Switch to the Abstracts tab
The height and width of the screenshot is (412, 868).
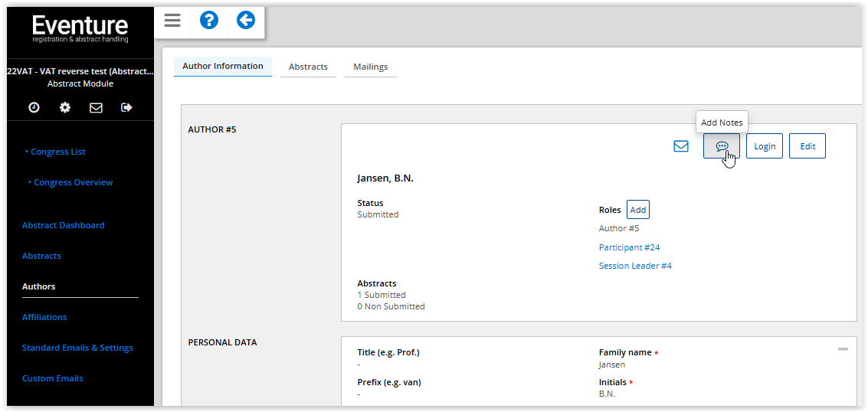[308, 67]
